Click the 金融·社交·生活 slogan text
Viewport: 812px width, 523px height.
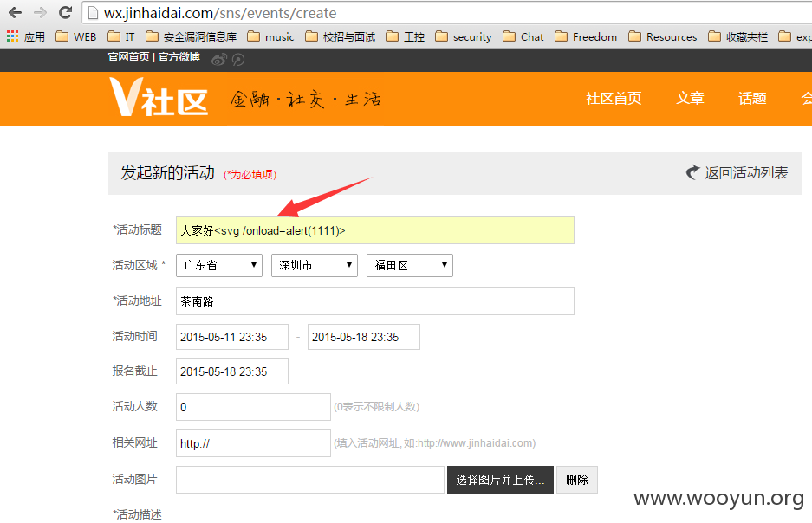[306, 99]
